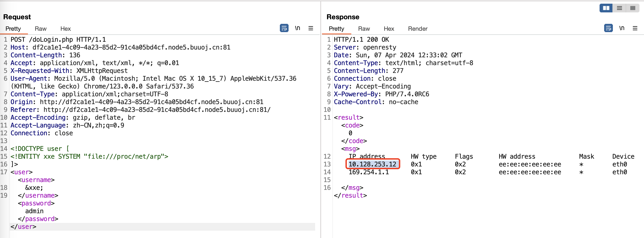Switch Response view to Pretty tab

tap(336, 29)
